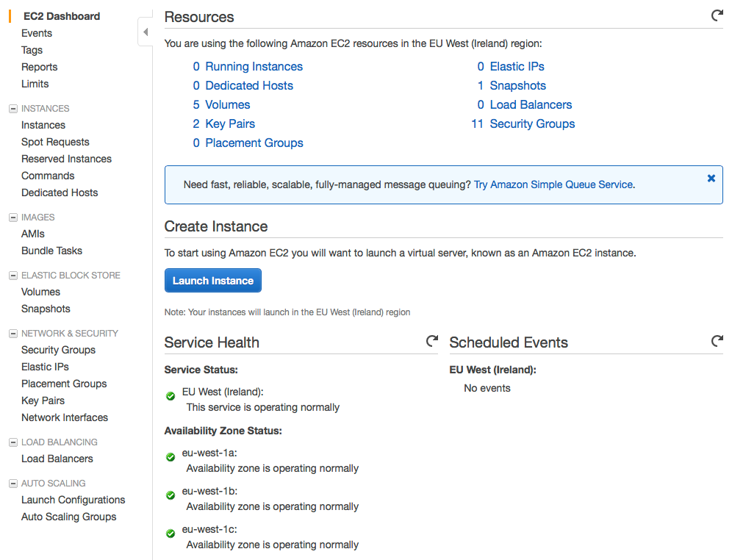The image size is (732, 560).
Task: Open Key Pairs in the sidebar
Action: point(43,401)
